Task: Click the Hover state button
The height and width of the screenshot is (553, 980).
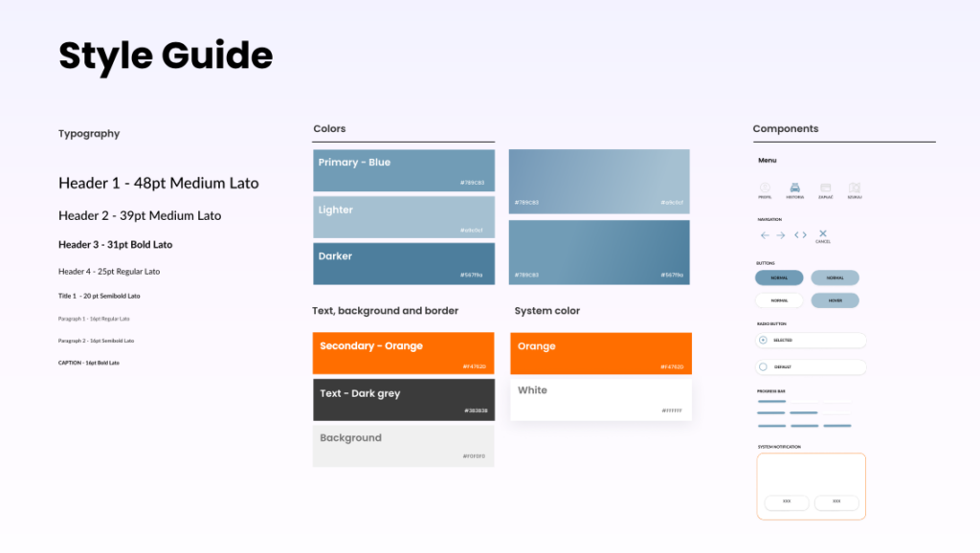Action: tap(835, 300)
